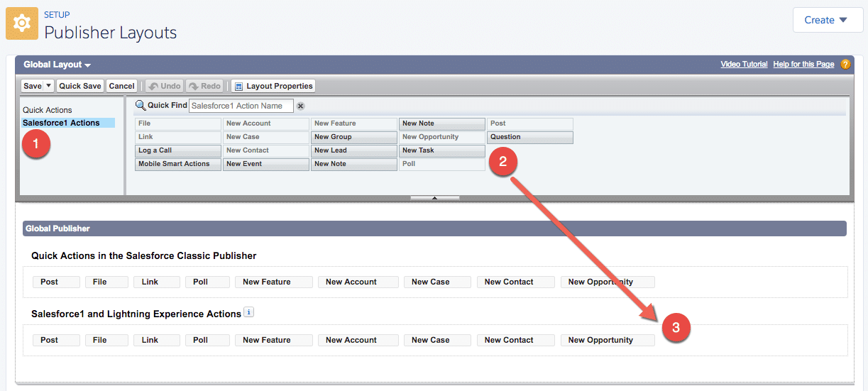Image resolution: width=868 pixels, height=391 pixels.
Task: Click the orange help question mark icon
Action: point(845,65)
